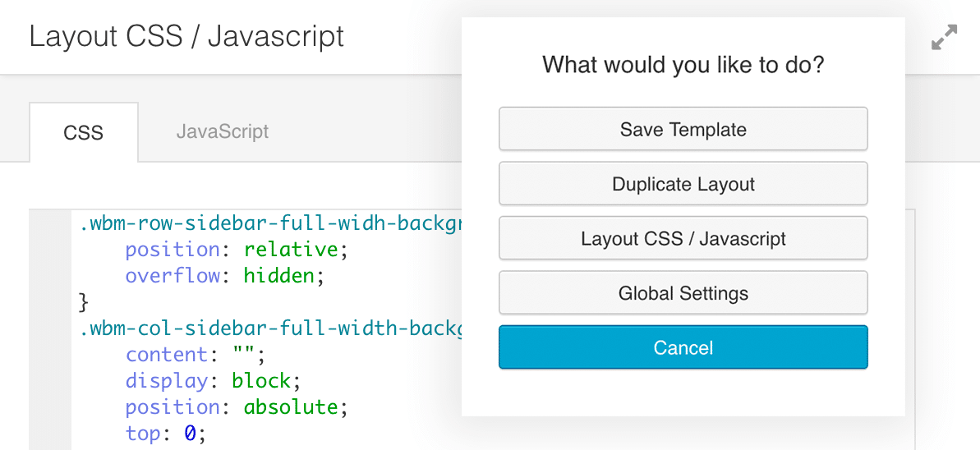
Task: Click the 'display: block;' code line
Action: click(x=208, y=381)
